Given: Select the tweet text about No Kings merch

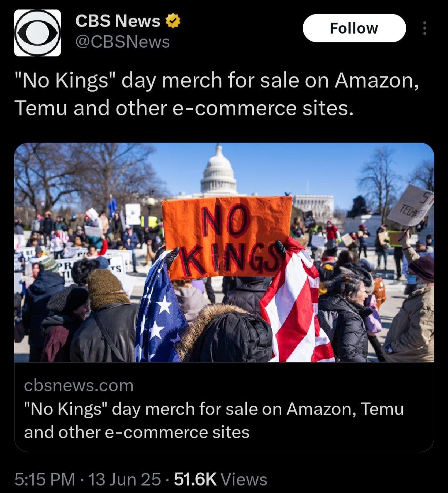Looking at the screenshot, I should (217, 94).
